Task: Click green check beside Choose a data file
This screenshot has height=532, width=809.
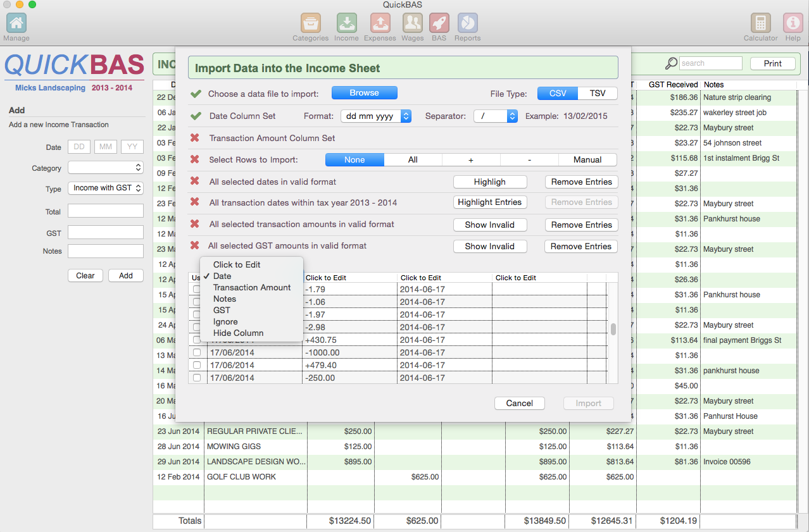Action: (x=196, y=94)
